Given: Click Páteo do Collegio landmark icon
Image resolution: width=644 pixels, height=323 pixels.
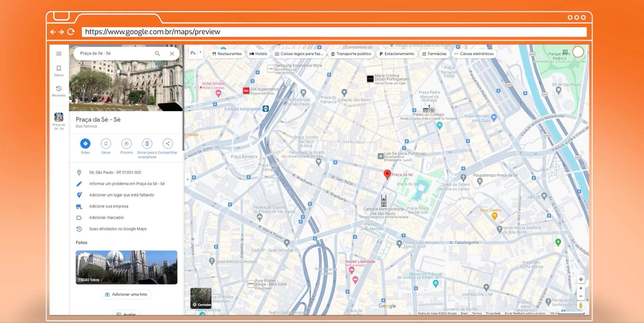Looking at the screenshot, I should (x=429, y=109).
